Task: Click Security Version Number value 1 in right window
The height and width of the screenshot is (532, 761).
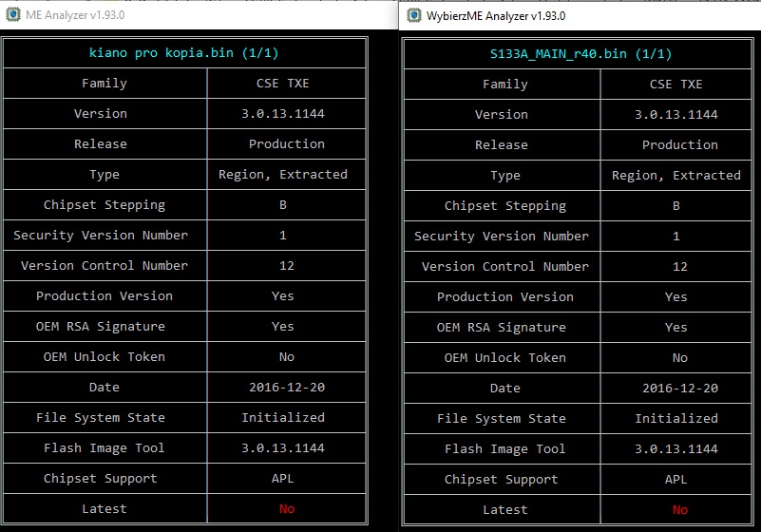Action: tap(676, 237)
